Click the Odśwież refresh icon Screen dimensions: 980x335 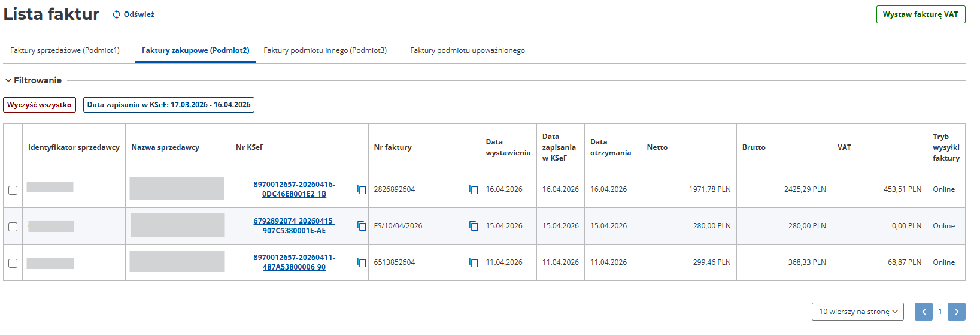tap(117, 14)
